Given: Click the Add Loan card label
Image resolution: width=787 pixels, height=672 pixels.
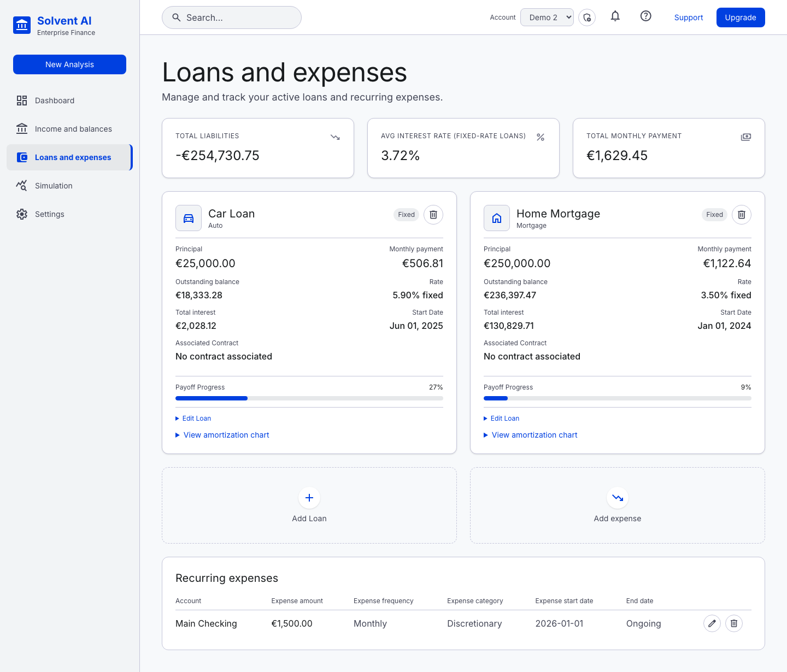Looking at the screenshot, I should (309, 518).
